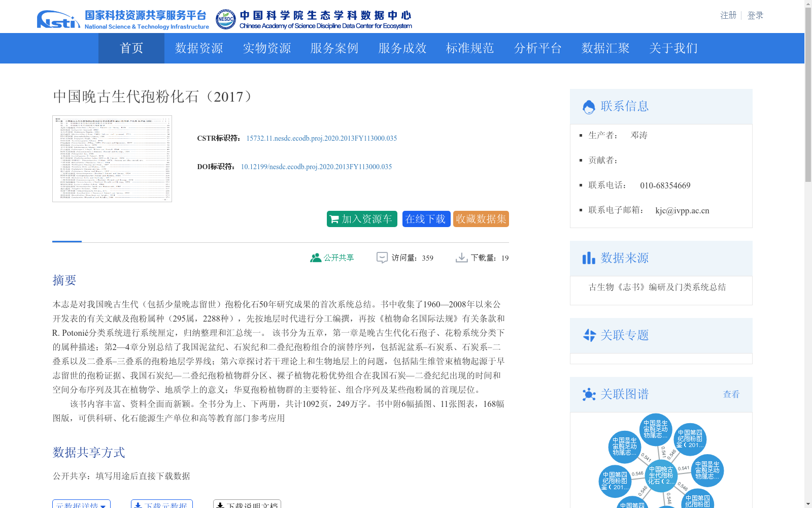Open the 关于我们 menu
Image resolution: width=812 pixels, height=508 pixels.
(x=673, y=48)
